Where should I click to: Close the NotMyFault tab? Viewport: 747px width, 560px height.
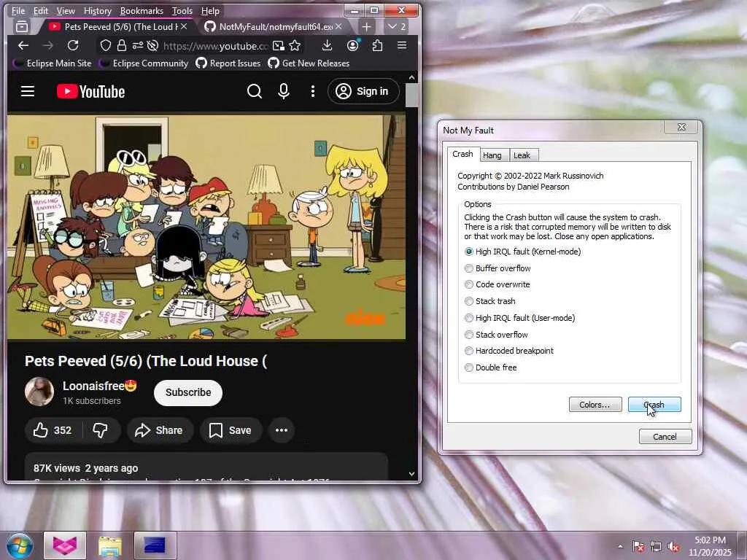click(x=338, y=27)
